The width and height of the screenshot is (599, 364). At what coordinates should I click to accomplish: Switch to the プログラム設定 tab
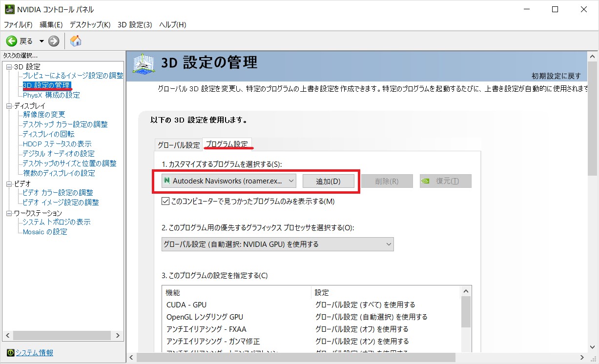227,144
